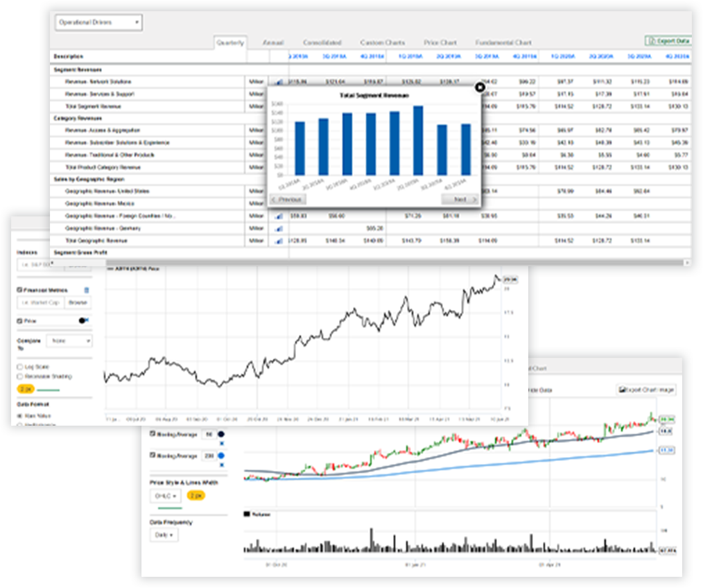Open chart icon for Geographic Revenue Germany row
This screenshot has width=703, height=588.
coord(279,229)
